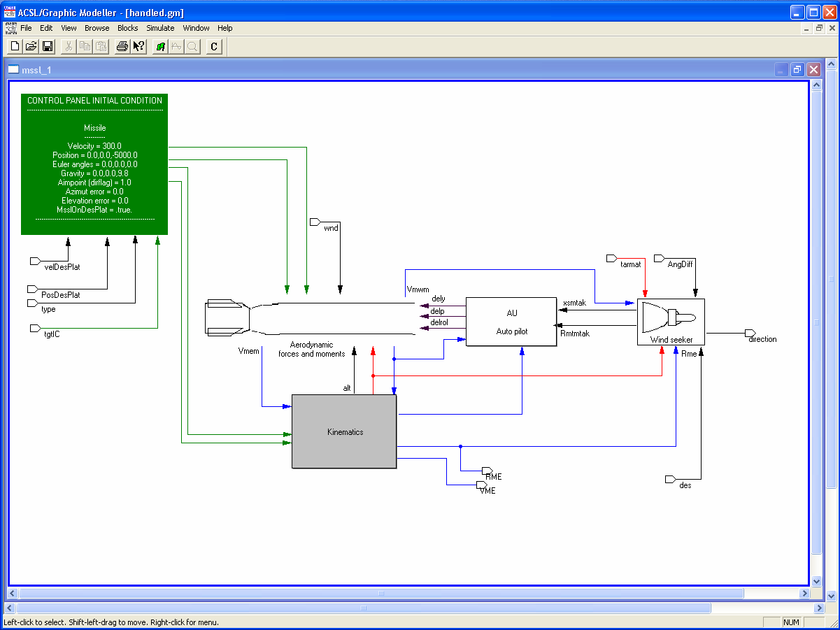
Task: Select the seeker head graphic in Wind seeker block
Action: [668, 317]
